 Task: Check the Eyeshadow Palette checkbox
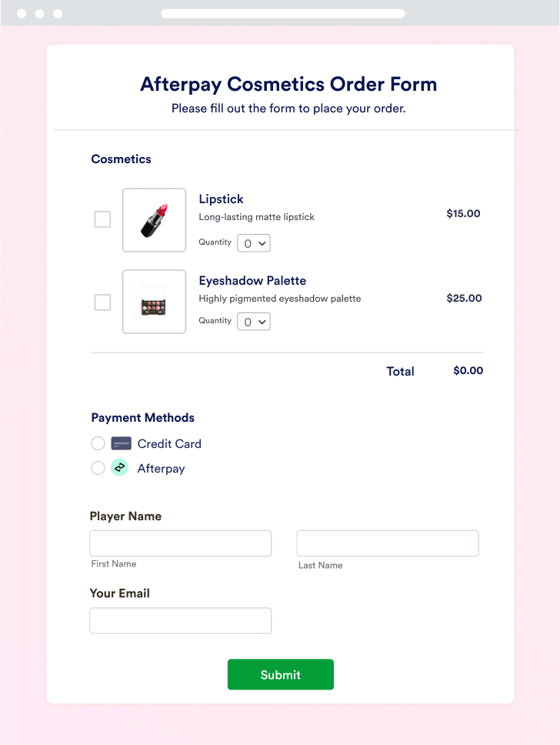click(102, 302)
